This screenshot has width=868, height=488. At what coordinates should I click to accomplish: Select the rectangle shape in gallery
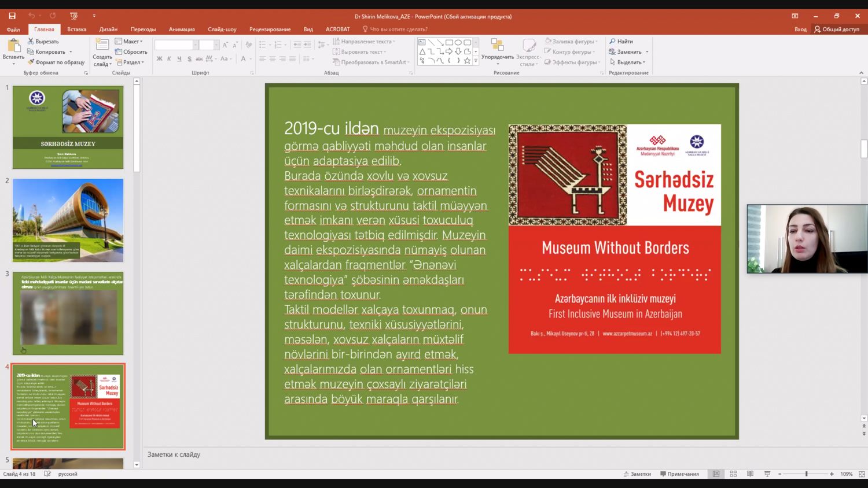449,42
